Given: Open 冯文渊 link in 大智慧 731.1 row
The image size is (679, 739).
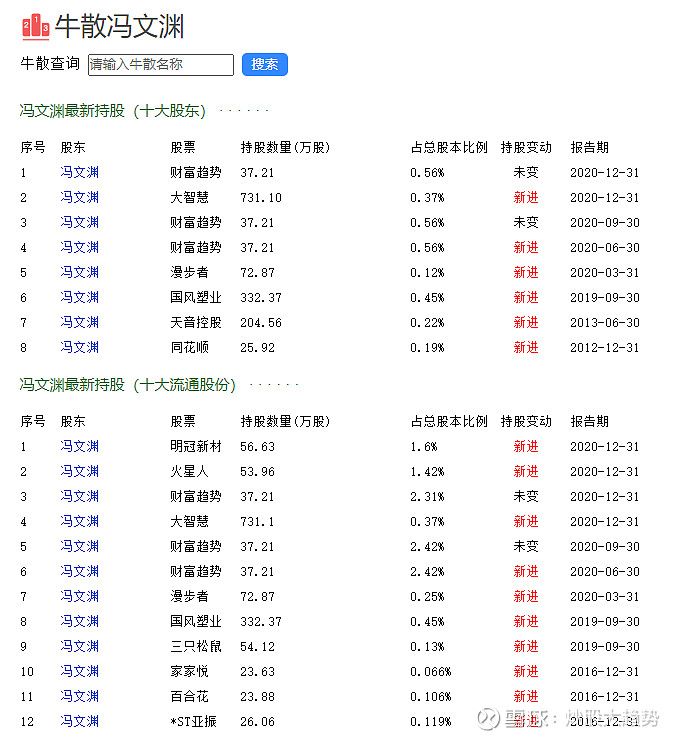Looking at the screenshot, I should (80, 521).
